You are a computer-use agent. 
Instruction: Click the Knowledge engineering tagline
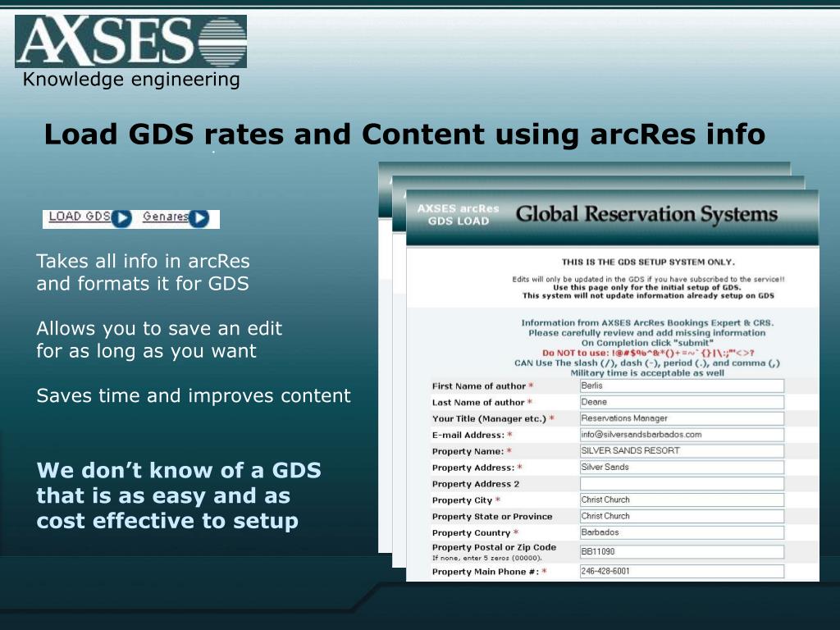click(x=131, y=80)
